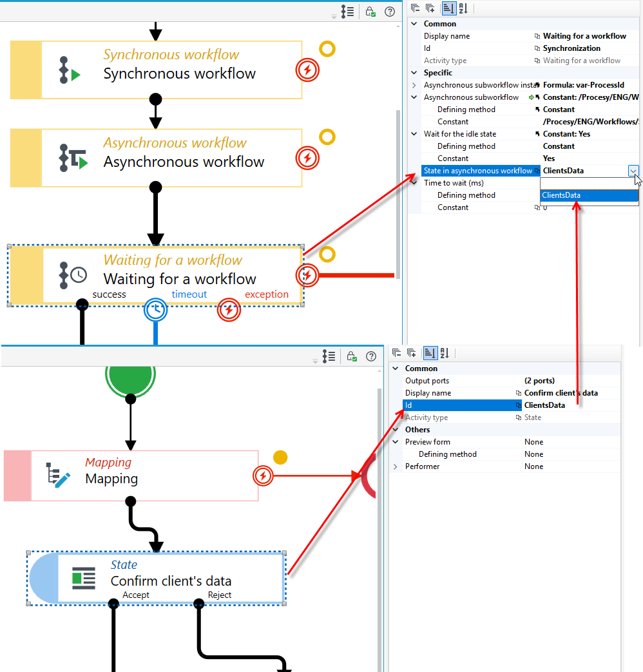Open the State in asynchronous workflow dropdown arrow
The image size is (643, 672).
[x=633, y=171]
